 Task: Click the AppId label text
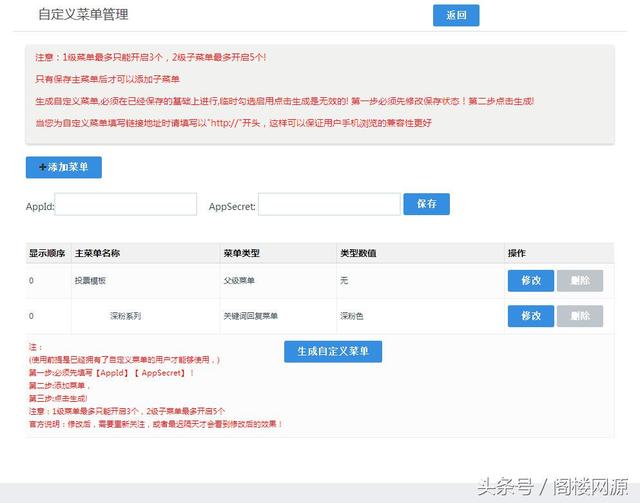click(40, 207)
